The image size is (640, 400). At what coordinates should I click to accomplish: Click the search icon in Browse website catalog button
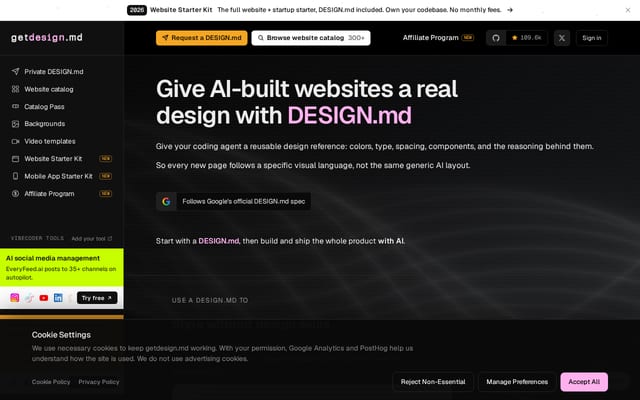260,38
